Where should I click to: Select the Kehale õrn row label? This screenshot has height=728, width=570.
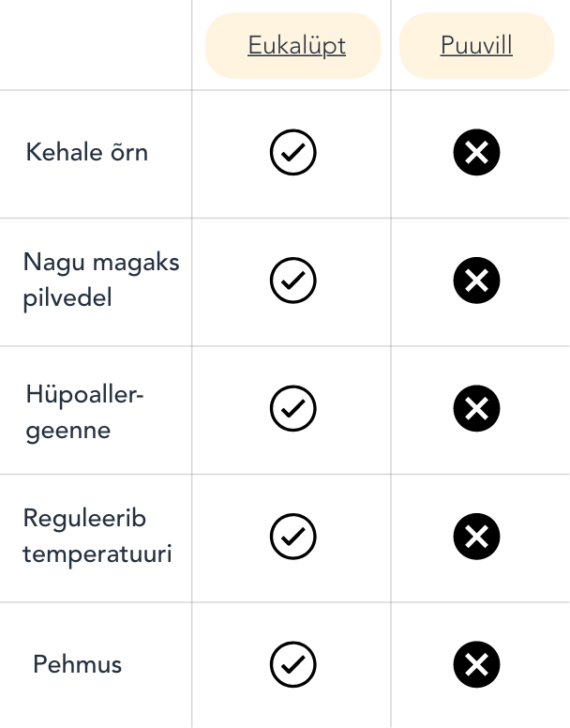click(87, 152)
